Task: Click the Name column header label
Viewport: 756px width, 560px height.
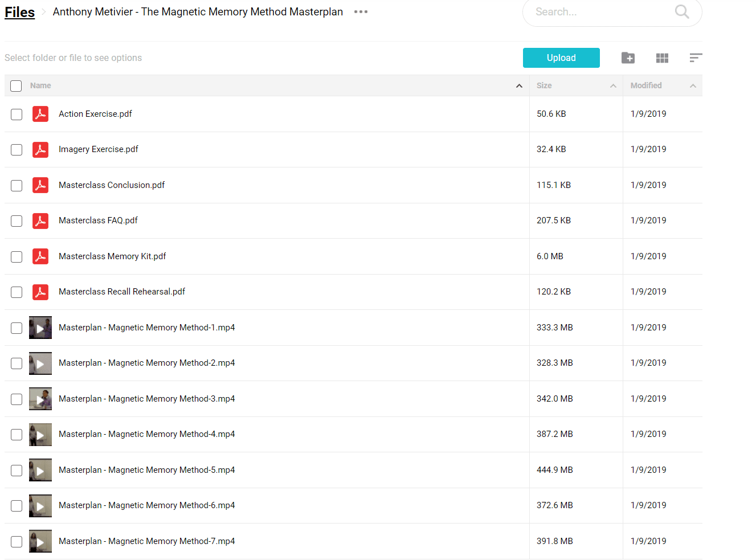Action: tap(40, 85)
